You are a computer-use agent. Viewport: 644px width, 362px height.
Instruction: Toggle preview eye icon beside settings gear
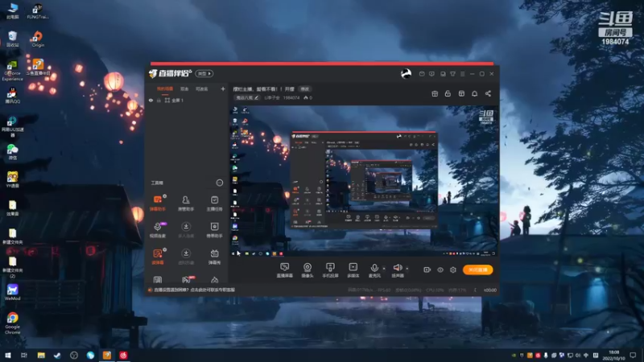(x=440, y=269)
